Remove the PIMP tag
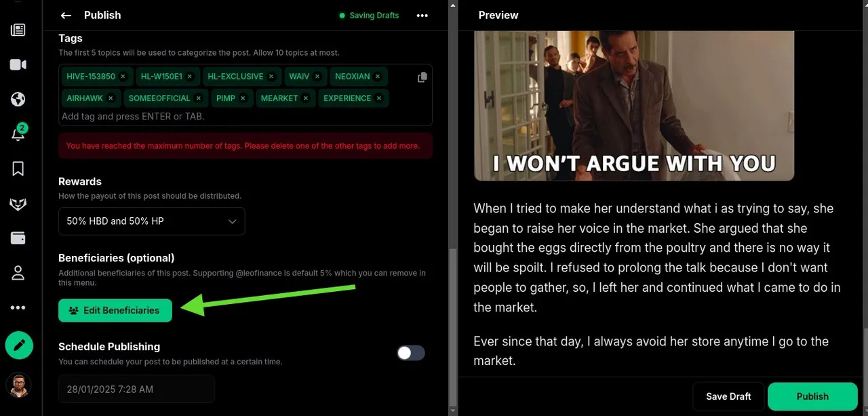This screenshot has width=868, height=416. [243, 98]
